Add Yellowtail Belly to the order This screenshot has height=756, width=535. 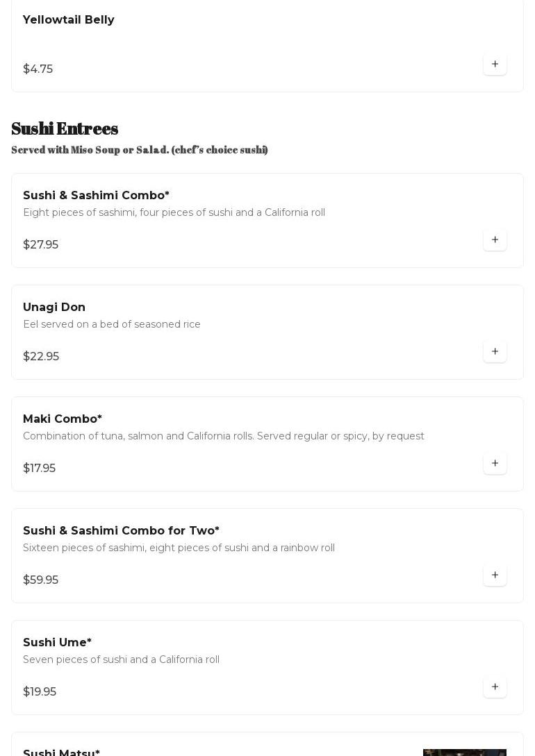tap(495, 65)
